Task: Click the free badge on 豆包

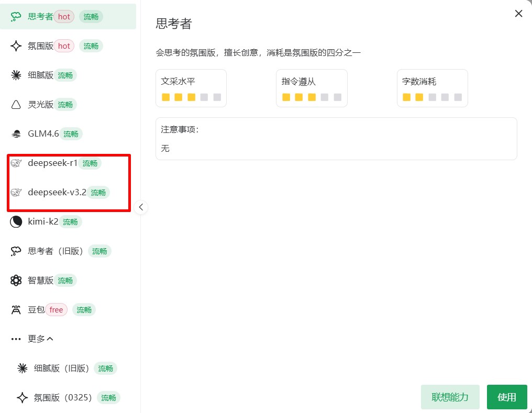Action: pyautogui.click(x=56, y=309)
